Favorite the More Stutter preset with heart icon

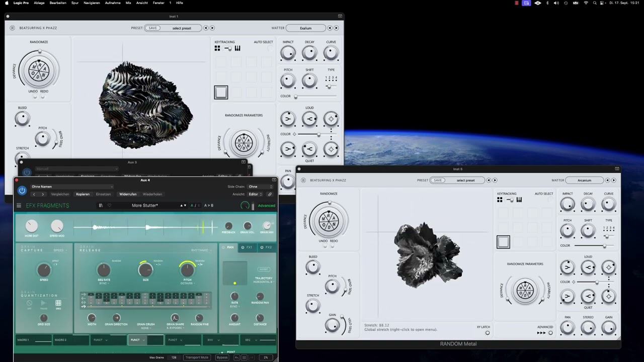(x=109, y=205)
